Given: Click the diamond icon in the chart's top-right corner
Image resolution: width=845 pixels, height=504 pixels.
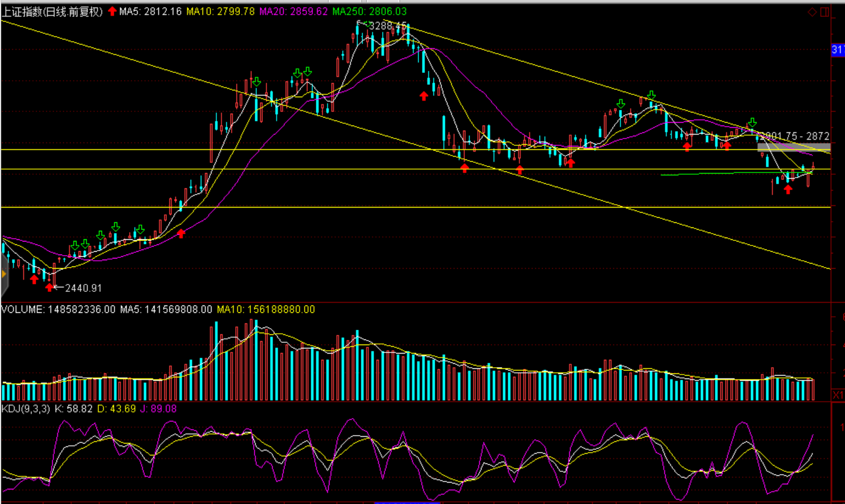Looking at the screenshot, I should pos(812,12).
